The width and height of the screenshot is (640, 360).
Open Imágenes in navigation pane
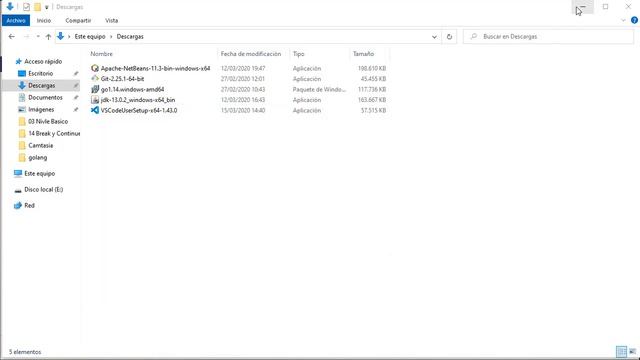coord(41,109)
